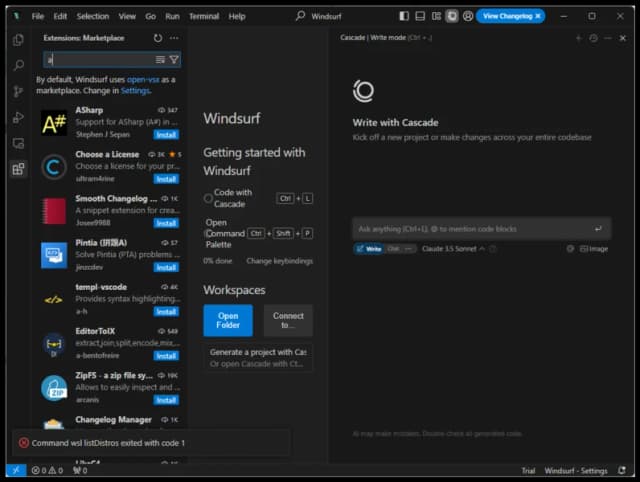
Task: Install the Pintia extension
Action: (x=166, y=267)
